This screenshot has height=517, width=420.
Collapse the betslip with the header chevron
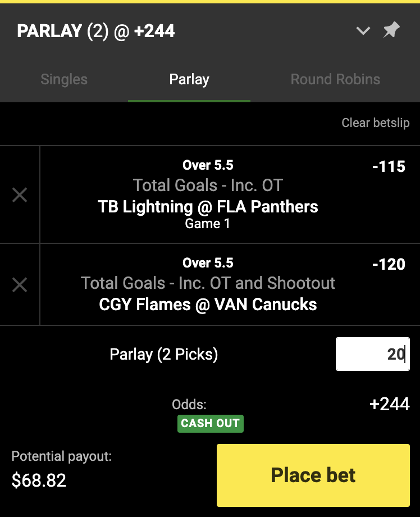click(363, 31)
